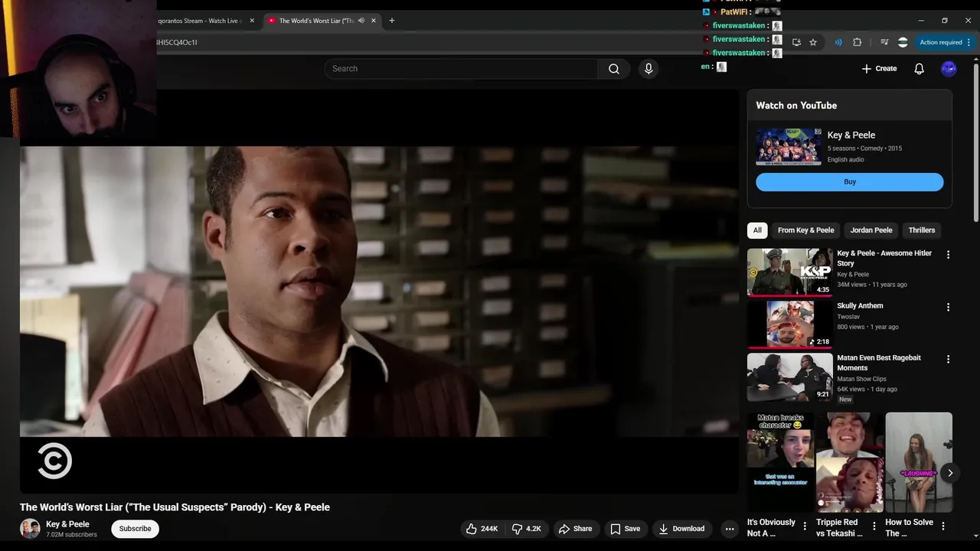Viewport: 980px width, 551px height.
Task: Open Matan Even Best Ragebait Moments thumbnail
Action: tap(789, 377)
